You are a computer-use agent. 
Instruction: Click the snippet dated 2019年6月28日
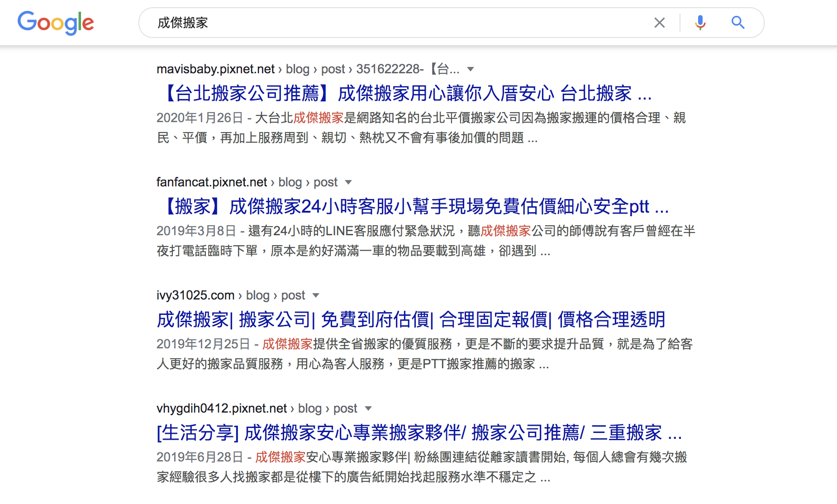point(422,467)
